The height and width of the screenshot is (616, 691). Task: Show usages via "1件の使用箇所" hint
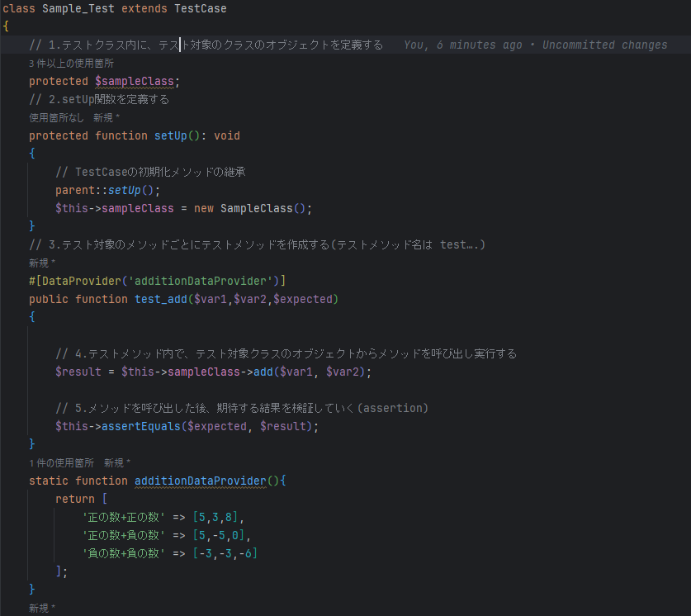click(x=62, y=462)
